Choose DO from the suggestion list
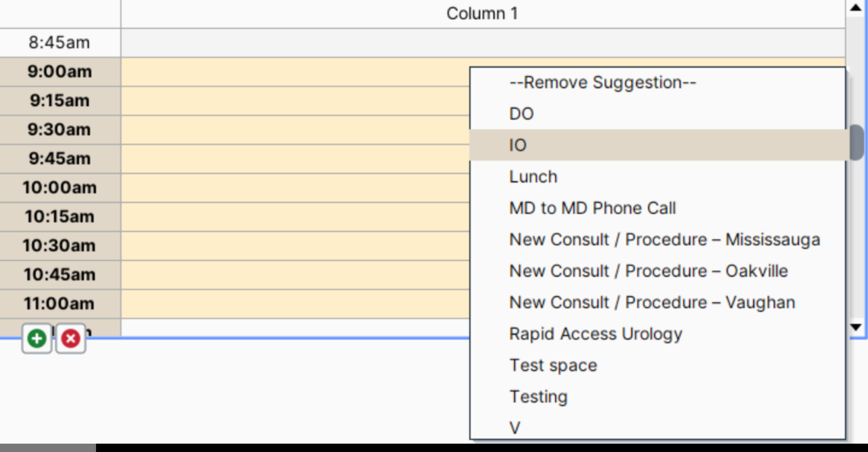 pos(522,113)
